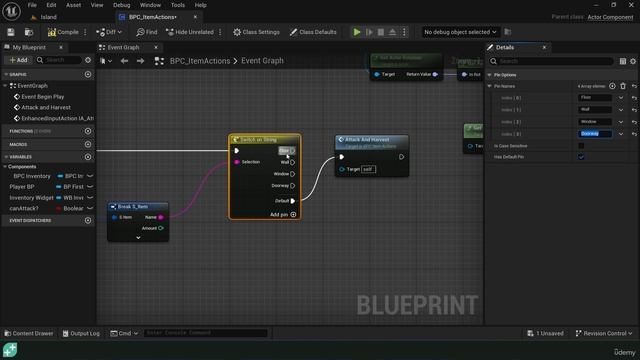The height and width of the screenshot is (360, 640).
Task: Click the Find button
Action: click(147, 32)
